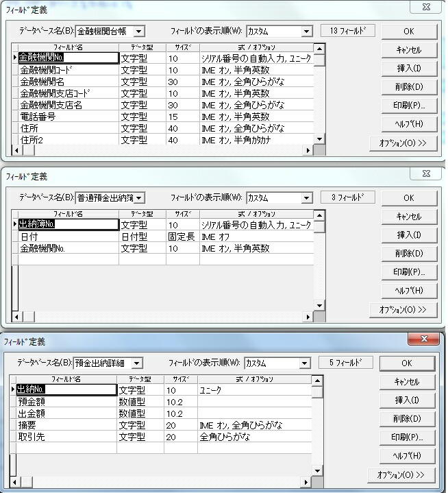This screenshot has width=448, height=493.
Task: Expand オプション(O) >> in the 預金出納詳細 dialog
Action: click(x=401, y=475)
